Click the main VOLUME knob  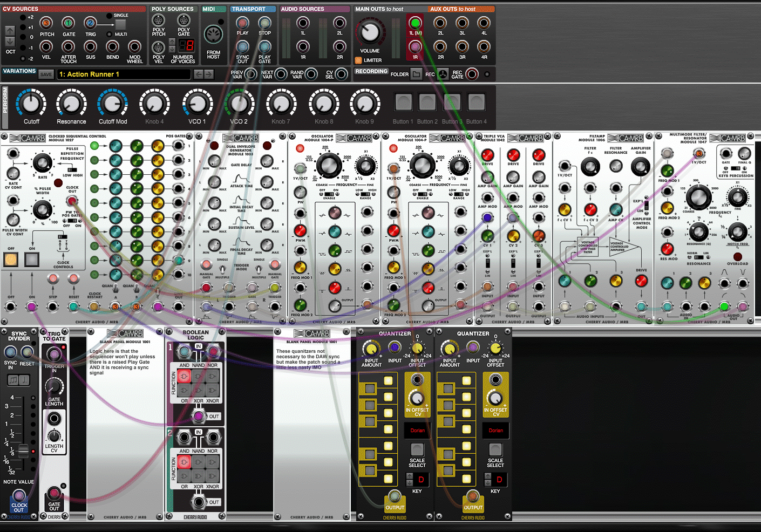pyautogui.click(x=370, y=32)
